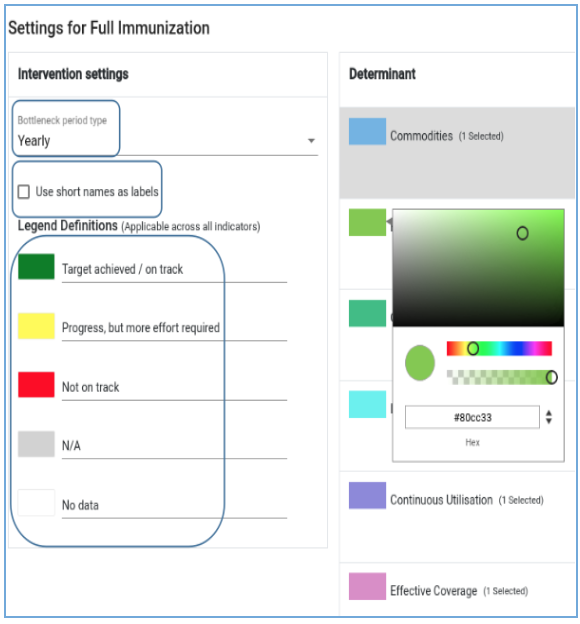Select the pink Effective Coverage swatch
Image resolution: width=580 pixels, height=624 pixels.
(x=367, y=586)
